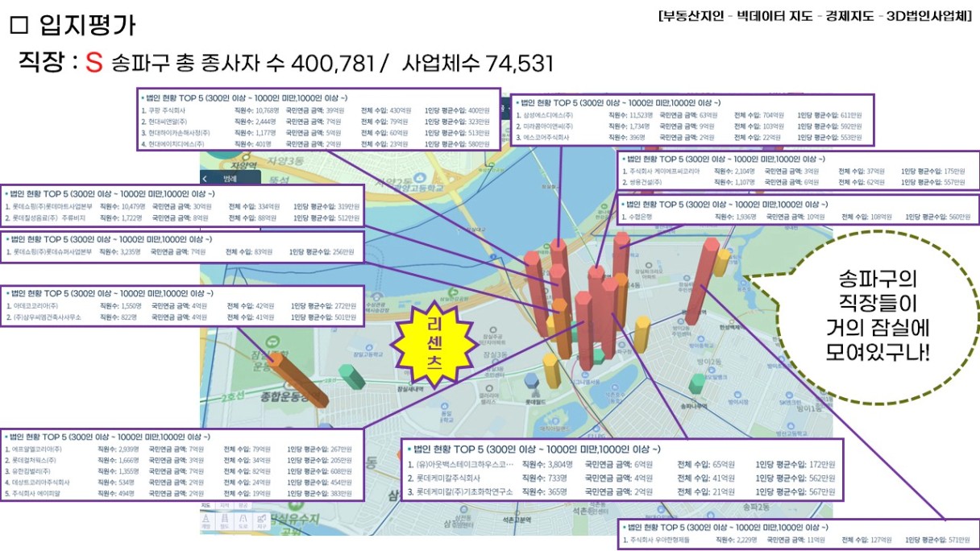Click the 롯데칠성음료(주) row
980x551 pixels.
[x=183, y=217]
